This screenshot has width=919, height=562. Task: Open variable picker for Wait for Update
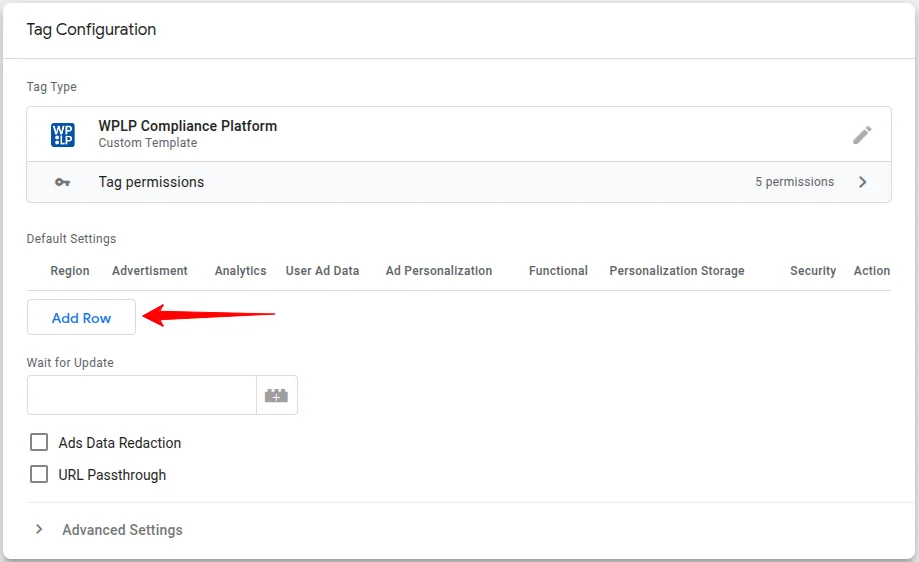(277, 396)
